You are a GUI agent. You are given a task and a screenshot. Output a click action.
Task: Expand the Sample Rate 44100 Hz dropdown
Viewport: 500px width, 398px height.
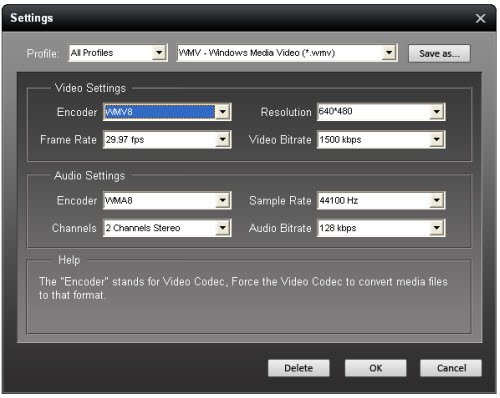tap(381, 200)
